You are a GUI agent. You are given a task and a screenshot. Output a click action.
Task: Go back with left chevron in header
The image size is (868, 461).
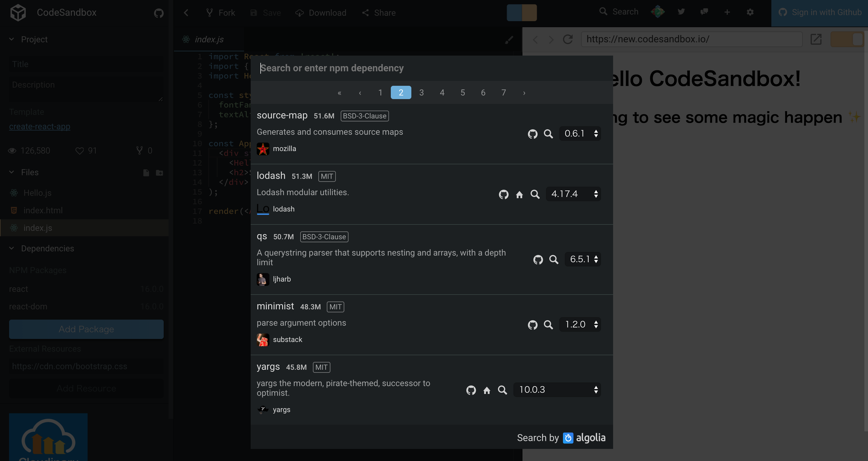pyautogui.click(x=186, y=12)
